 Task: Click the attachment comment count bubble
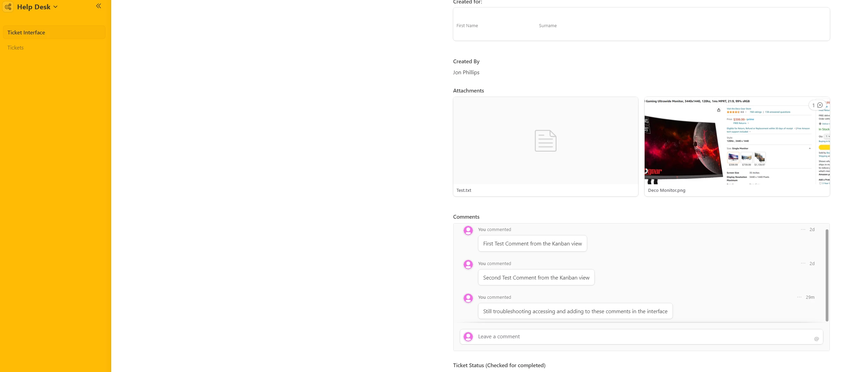click(817, 105)
